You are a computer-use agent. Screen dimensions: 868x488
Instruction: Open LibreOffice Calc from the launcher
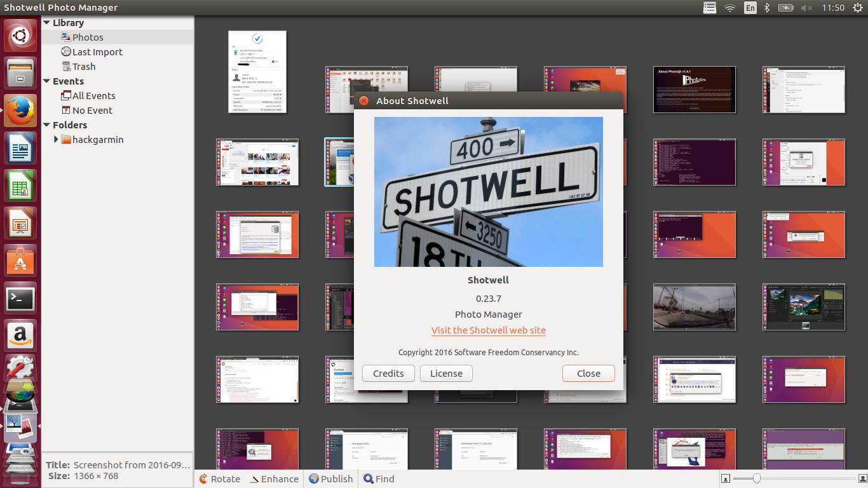pos(20,187)
